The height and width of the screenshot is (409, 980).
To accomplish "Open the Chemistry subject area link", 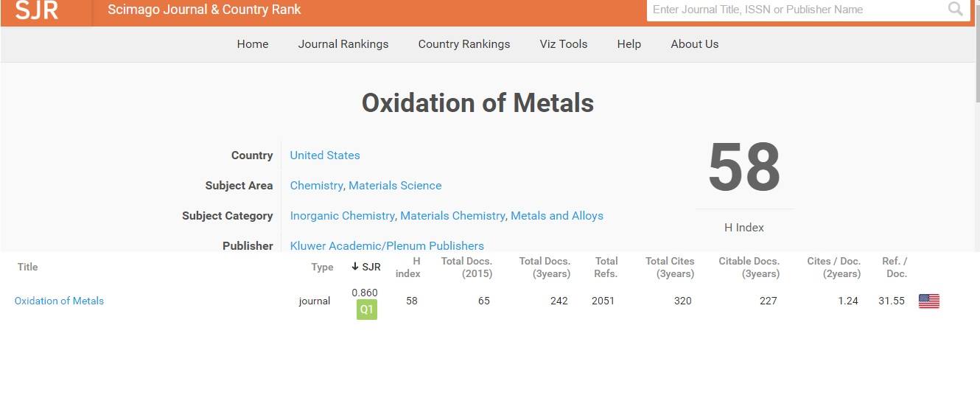I will pos(316,186).
